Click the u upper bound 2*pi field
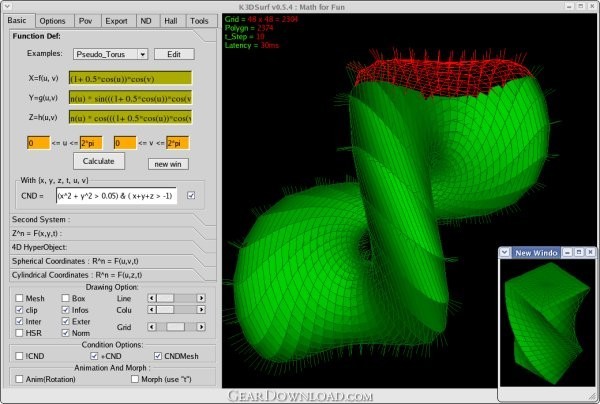Image resolution: width=600 pixels, height=404 pixels. point(91,143)
